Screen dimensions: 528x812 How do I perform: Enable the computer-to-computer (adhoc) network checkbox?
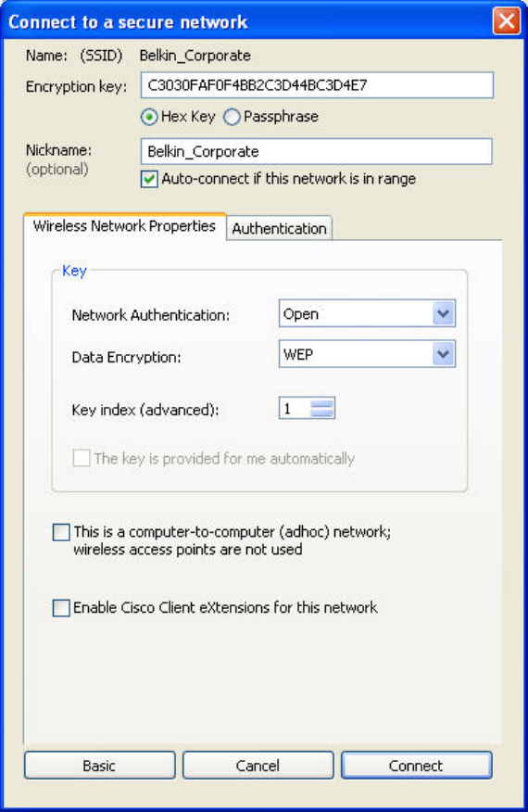[61, 532]
